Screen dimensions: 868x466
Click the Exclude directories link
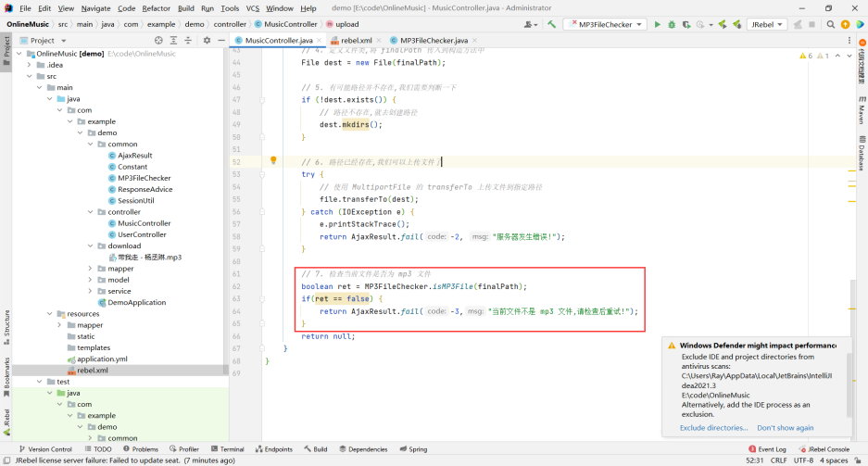coord(713,428)
